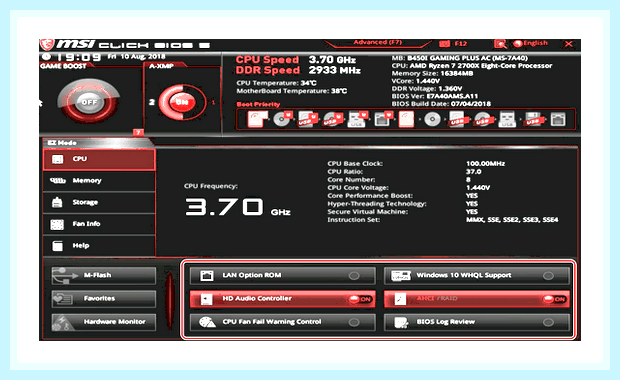Image resolution: width=620 pixels, height=380 pixels.
Task: Click the large 3.70 GHz CPU Frequency value
Action: [238, 207]
